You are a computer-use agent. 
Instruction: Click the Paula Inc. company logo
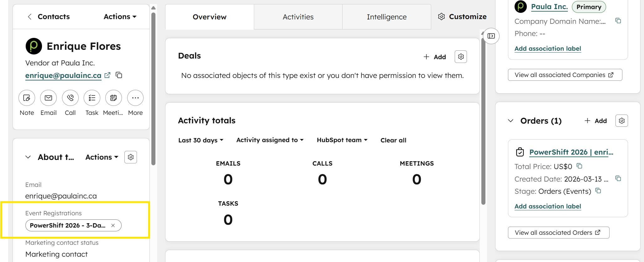[521, 7]
